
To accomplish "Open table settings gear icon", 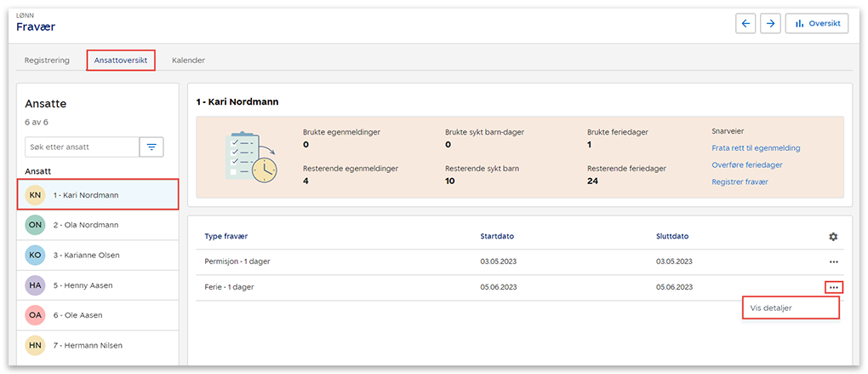I will click(833, 236).
